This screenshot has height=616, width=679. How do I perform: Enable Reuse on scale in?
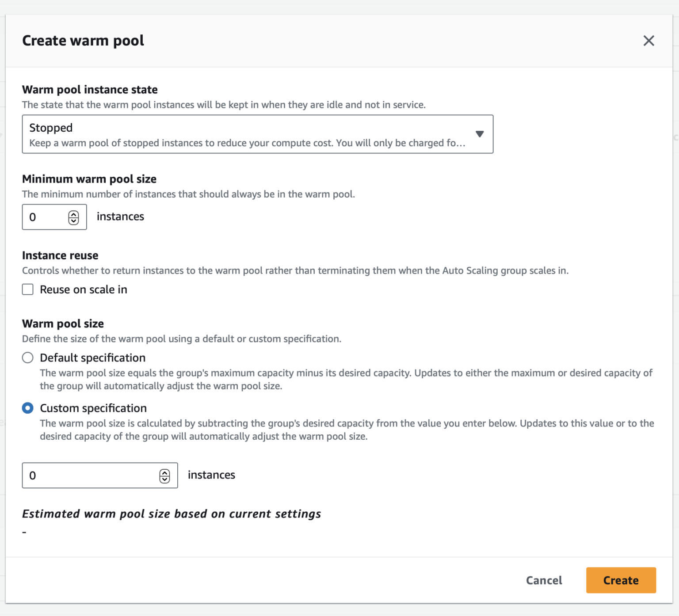pyautogui.click(x=27, y=289)
